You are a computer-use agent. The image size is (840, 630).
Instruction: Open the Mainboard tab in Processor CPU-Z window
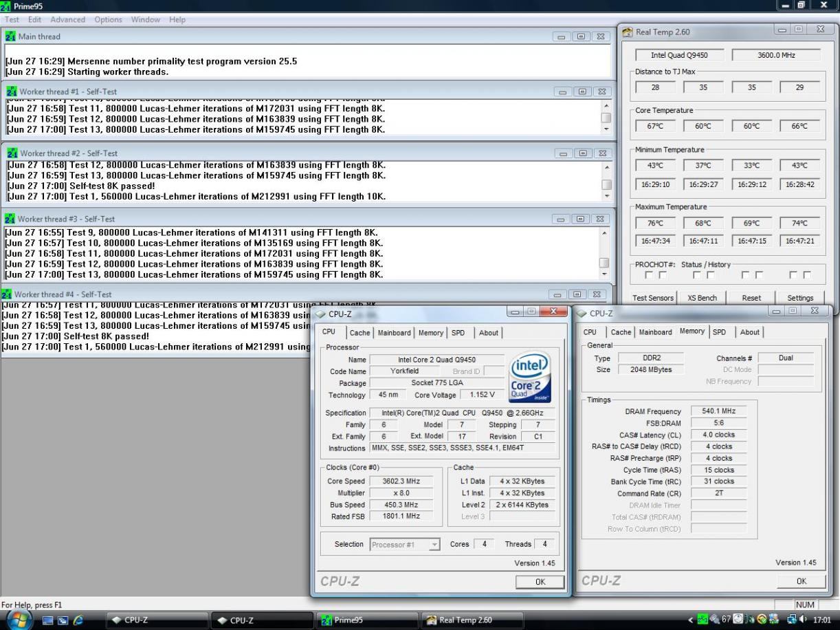394,333
